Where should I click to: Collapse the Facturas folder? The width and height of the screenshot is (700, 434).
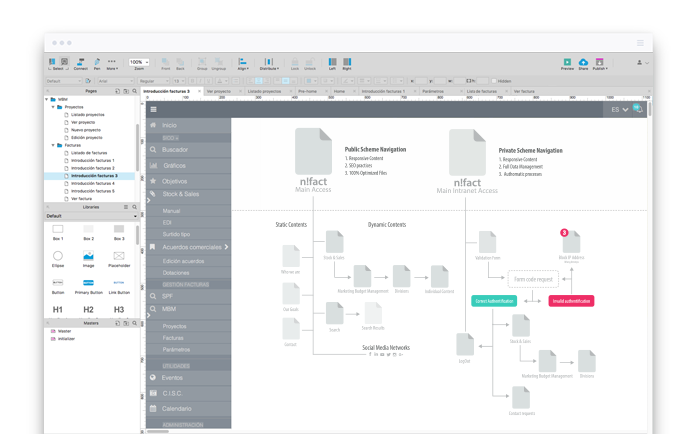[x=53, y=145]
